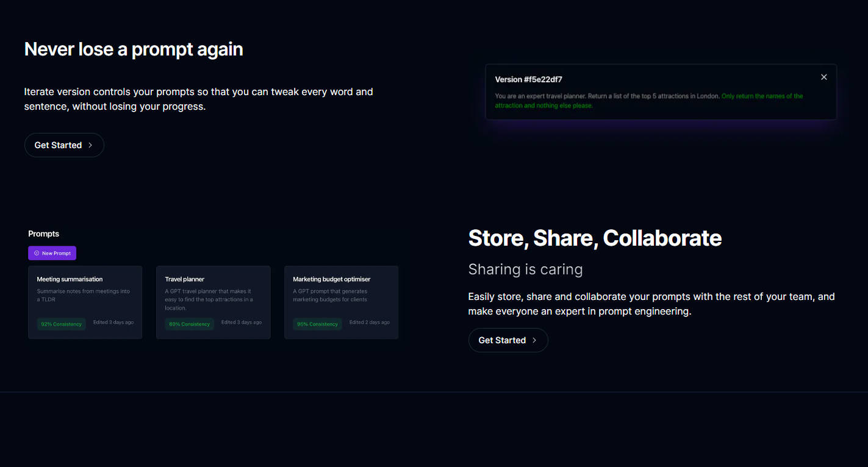
Task: Click the 80% Consistency badge on Travel planner
Action: (x=189, y=324)
